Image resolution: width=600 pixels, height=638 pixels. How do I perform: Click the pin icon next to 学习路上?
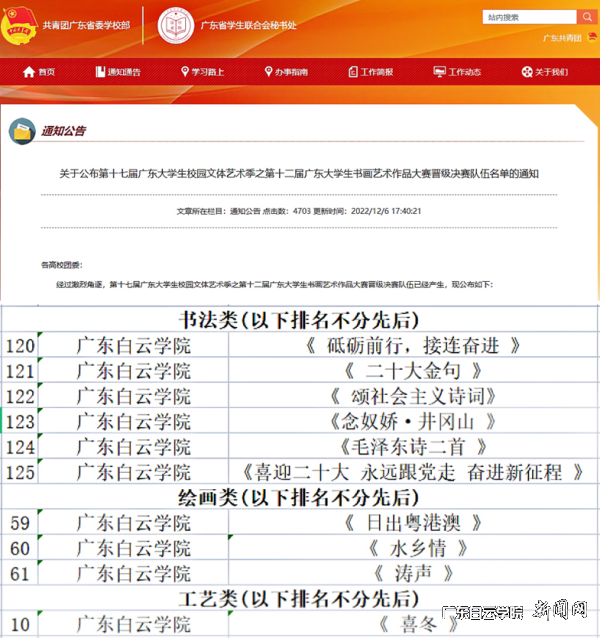tap(185, 72)
